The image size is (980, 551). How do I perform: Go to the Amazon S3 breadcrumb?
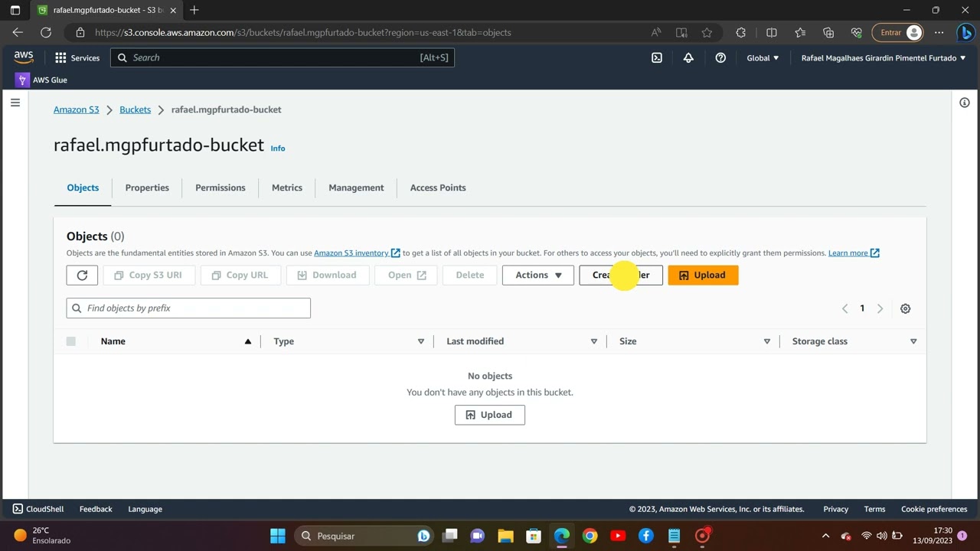point(77,109)
